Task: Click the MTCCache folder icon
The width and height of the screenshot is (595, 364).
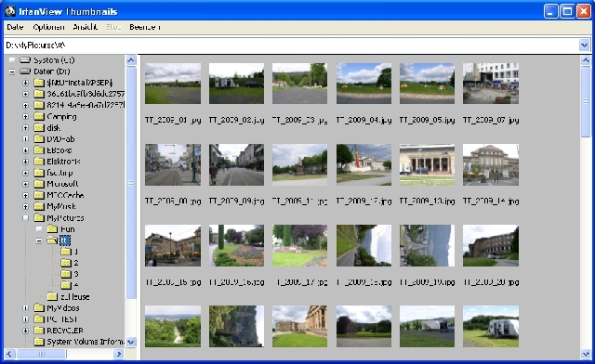Action: point(39,195)
